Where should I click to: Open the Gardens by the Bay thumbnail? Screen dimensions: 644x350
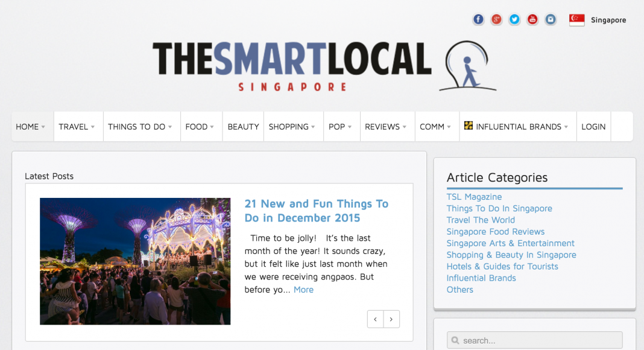coord(135,261)
